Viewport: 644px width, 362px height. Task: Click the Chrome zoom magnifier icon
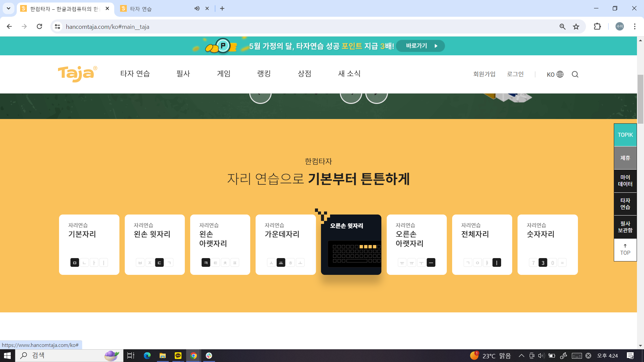pos(562,27)
